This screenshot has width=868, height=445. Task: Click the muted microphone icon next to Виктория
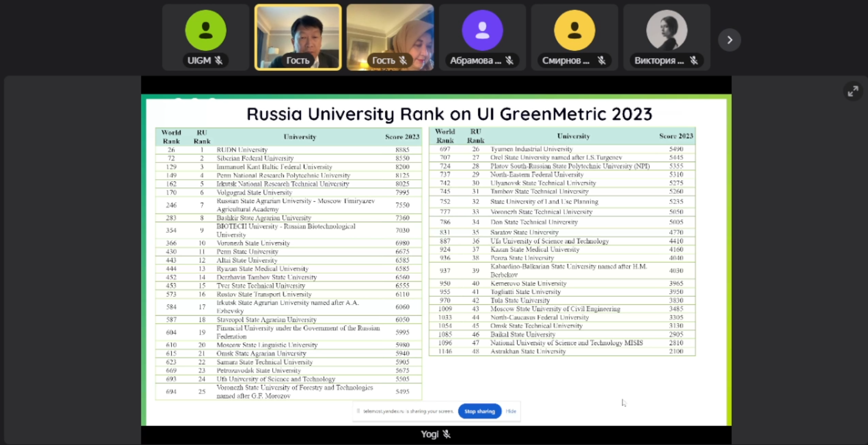[694, 60]
